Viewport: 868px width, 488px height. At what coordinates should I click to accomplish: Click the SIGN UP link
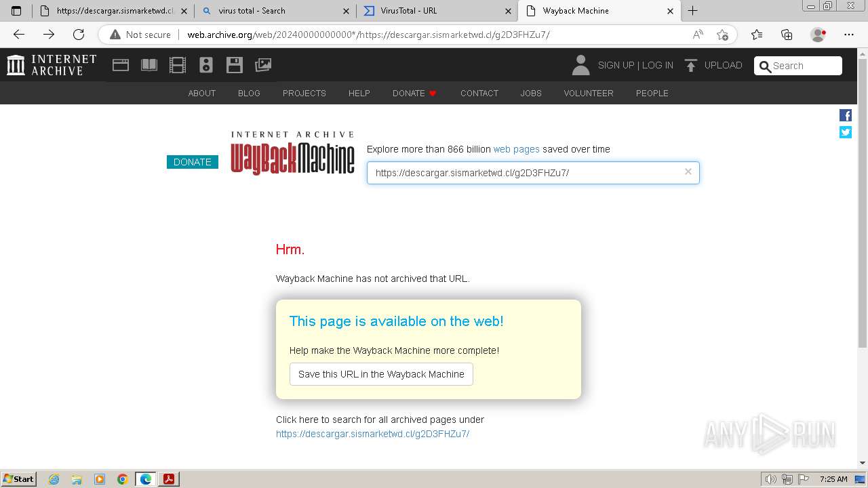click(616, 65)
